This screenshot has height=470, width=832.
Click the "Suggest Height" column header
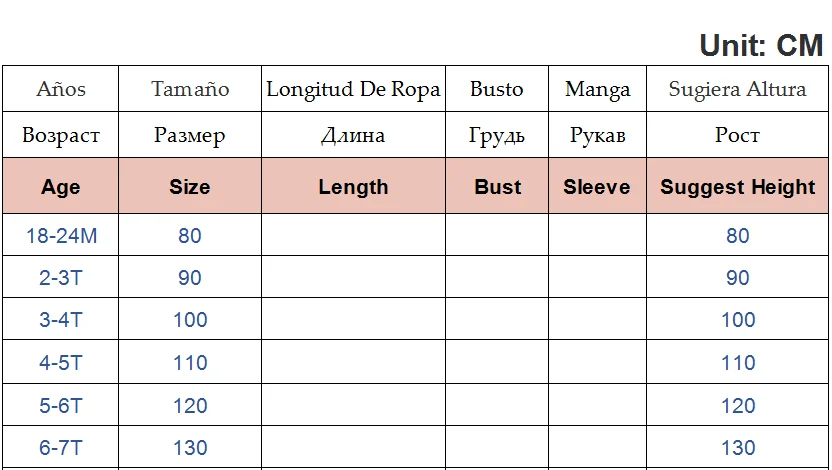738,187
